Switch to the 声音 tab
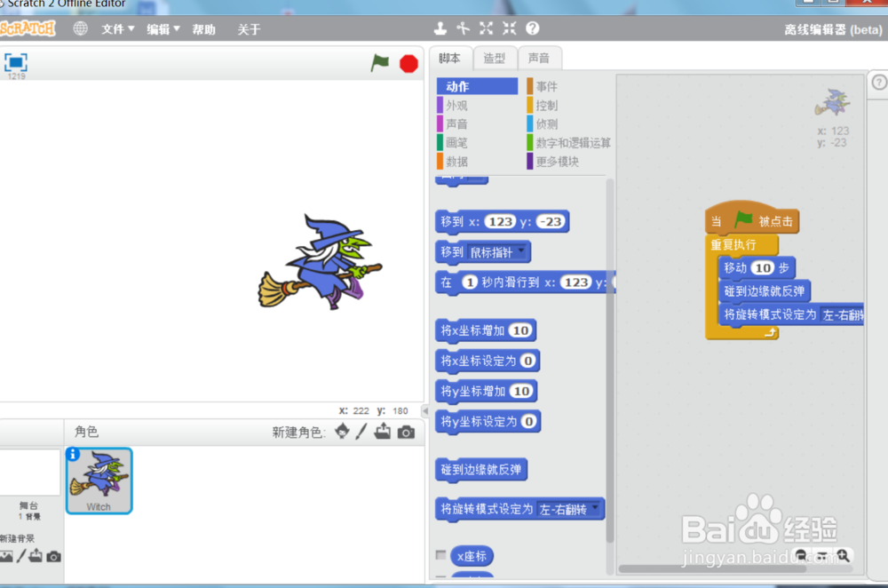The image size is (888, 588). pyautogui.click(x=539, y=58)
